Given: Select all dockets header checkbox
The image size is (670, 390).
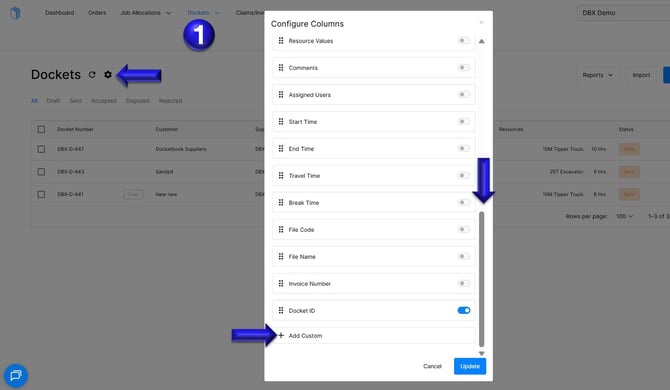Looking at the screenshot, I should click(x=41, y=129).
